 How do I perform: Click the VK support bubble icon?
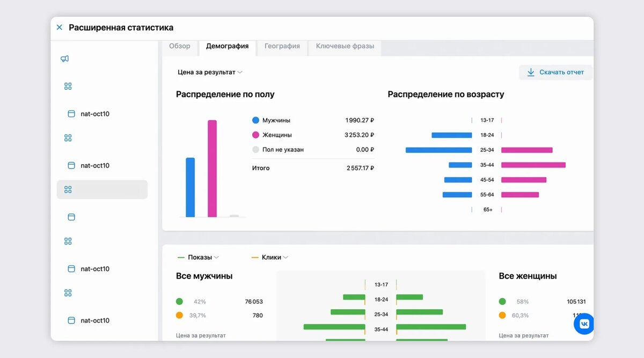click(583, 324)
